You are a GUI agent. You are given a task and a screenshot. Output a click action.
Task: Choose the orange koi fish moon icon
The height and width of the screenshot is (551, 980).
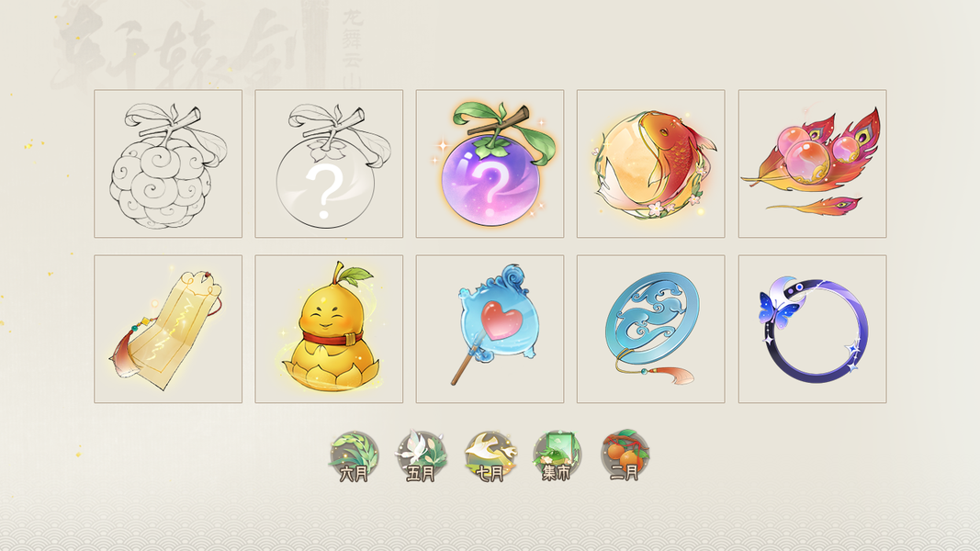(650, 163)
